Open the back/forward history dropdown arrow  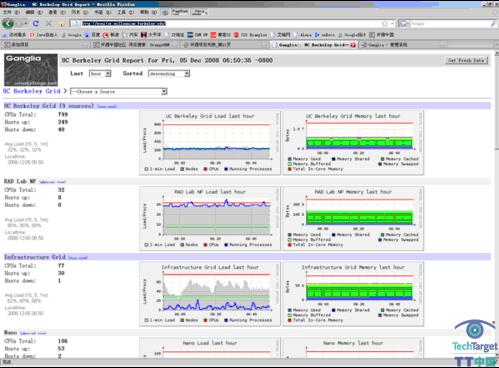click(26, 23)
